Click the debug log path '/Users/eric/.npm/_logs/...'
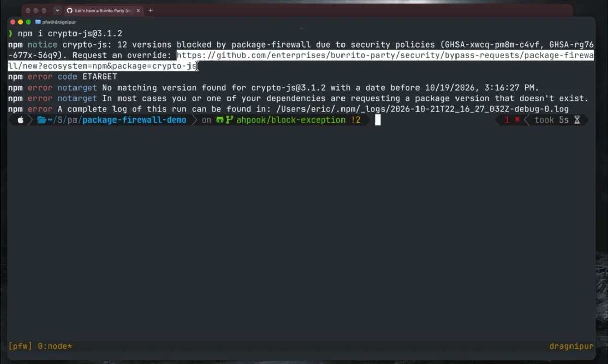Viewport: 608px width, 364px height. coord(422,109)
